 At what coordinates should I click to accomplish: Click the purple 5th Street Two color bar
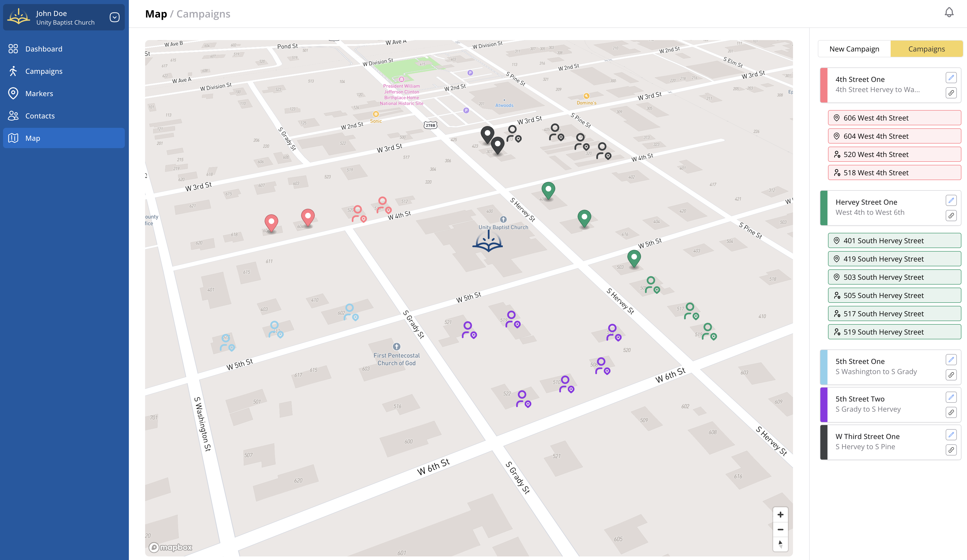[823, 405]
